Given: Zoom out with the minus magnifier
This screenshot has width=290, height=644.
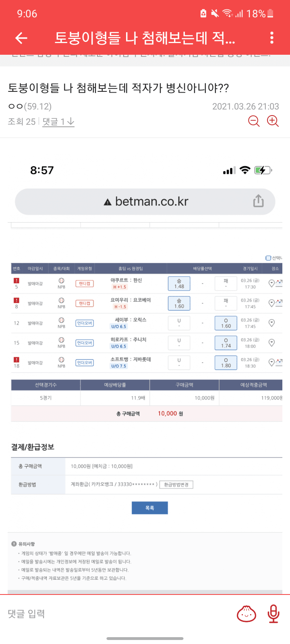Looking at the screenshot, I should click(x=254, y=121).
